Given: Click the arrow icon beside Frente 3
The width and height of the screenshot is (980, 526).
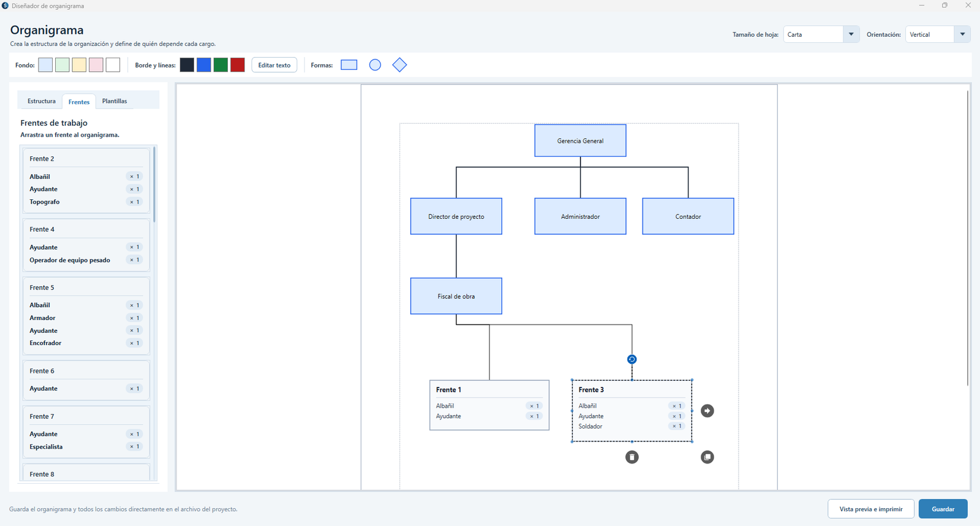Looking at the screenshot, I should [x=707, y=411].
